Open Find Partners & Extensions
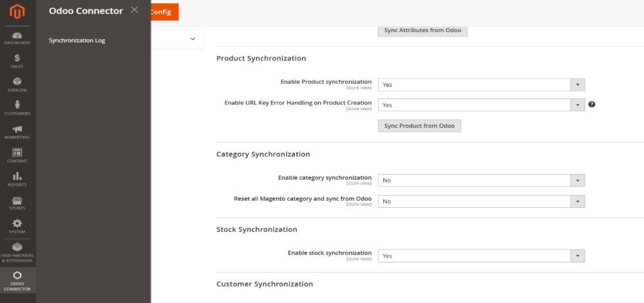 (17, 253)
